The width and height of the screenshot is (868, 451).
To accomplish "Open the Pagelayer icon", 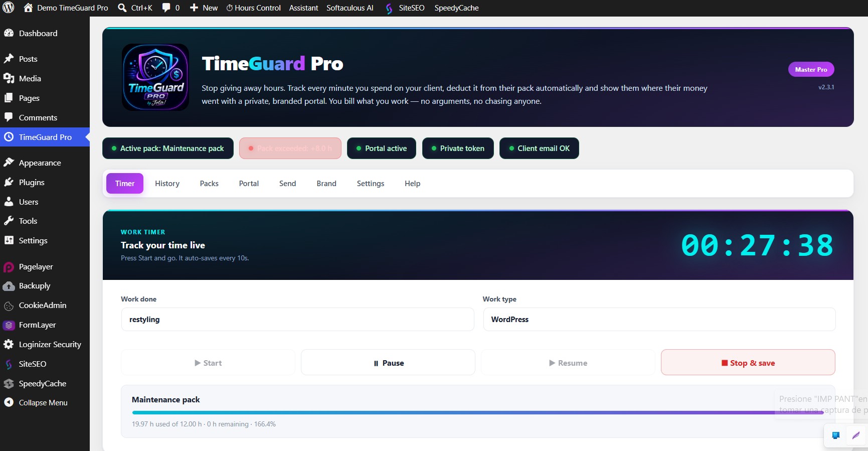I will pyautogui.click(x=9, y=267).
